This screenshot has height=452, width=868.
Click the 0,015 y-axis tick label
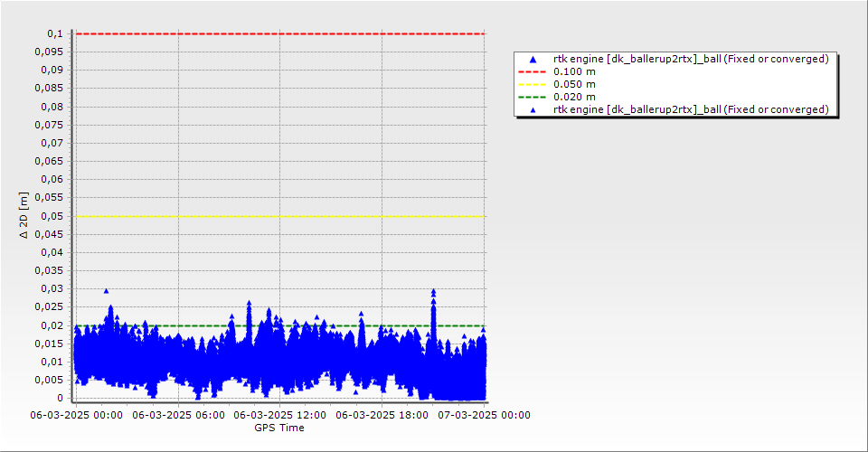[49, 344]
